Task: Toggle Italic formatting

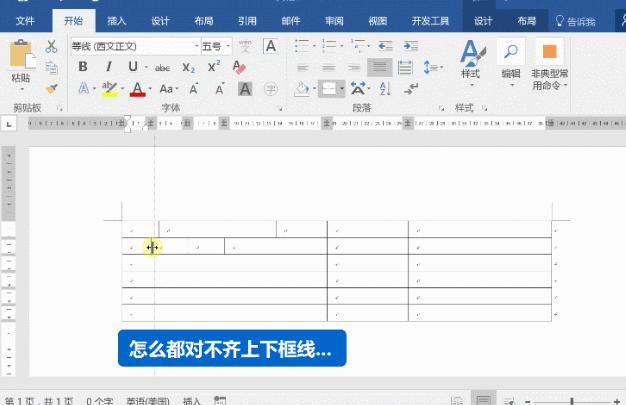Action: [108, 67]
